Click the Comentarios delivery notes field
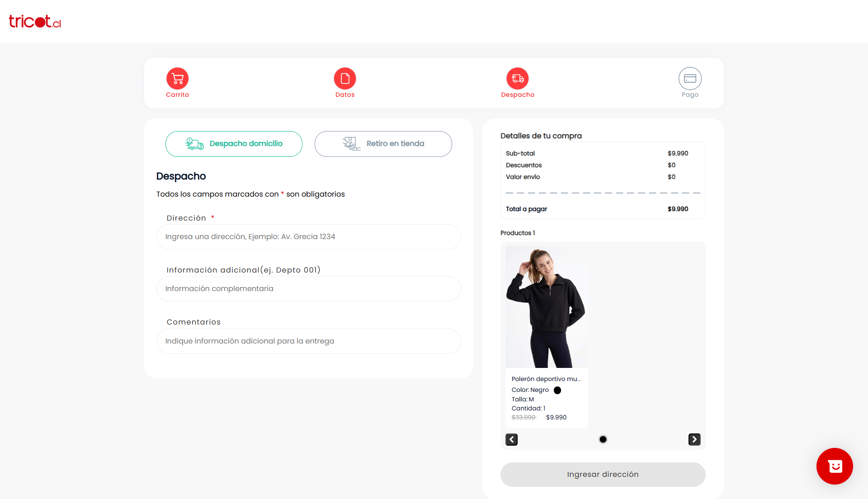Viewport: 868px width, 499px height. [x=309, y=341]
